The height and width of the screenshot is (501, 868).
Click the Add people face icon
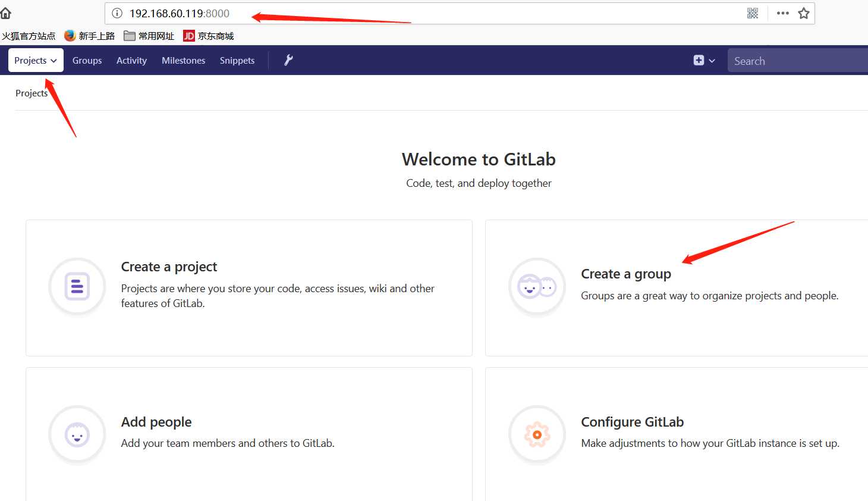click(x=77, y=434)
